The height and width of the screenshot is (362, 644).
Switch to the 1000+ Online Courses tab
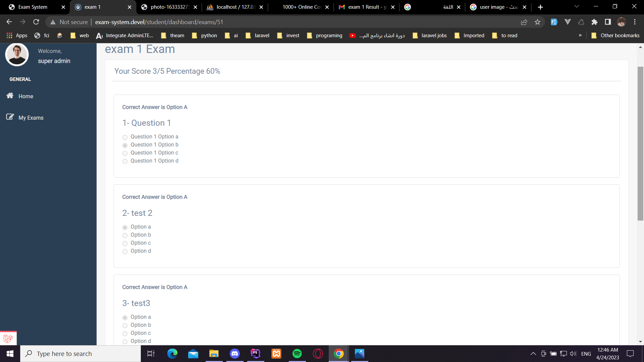(301, 7)
